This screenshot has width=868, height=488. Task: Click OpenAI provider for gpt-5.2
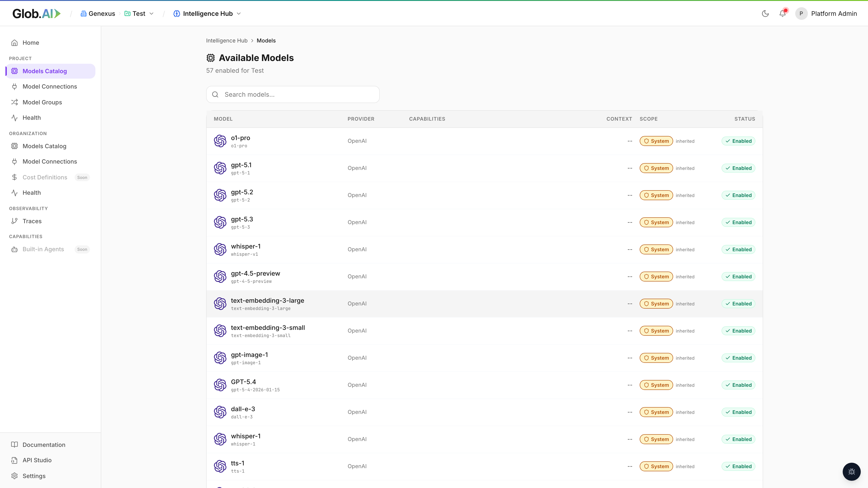(357, 195)
